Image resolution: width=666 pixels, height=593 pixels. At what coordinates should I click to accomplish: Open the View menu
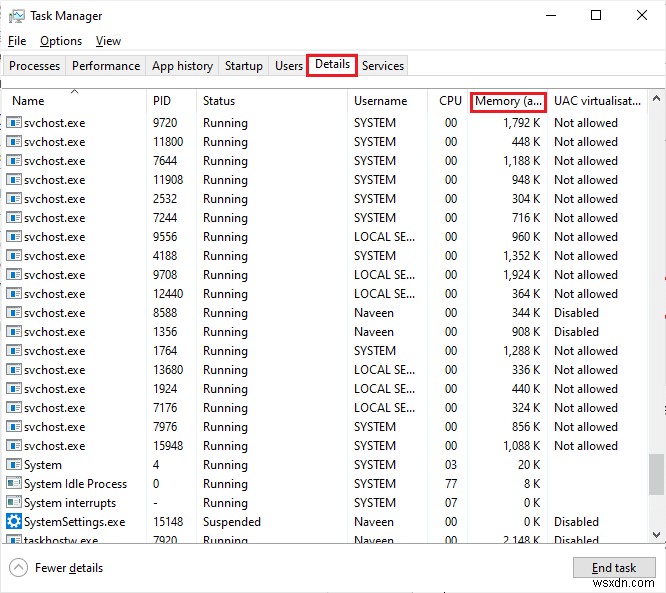(108, 41)
